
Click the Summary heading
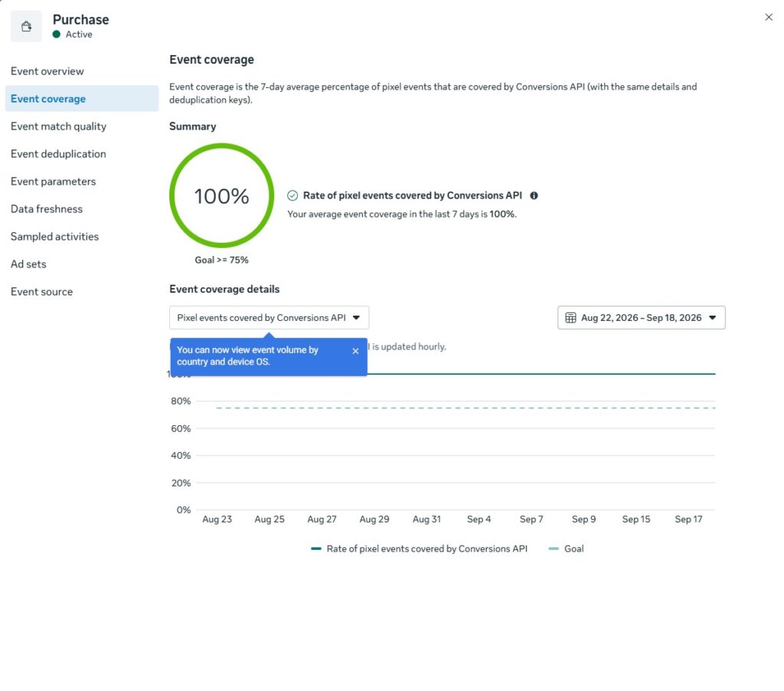pyautogui.click(x=192, y=126)
